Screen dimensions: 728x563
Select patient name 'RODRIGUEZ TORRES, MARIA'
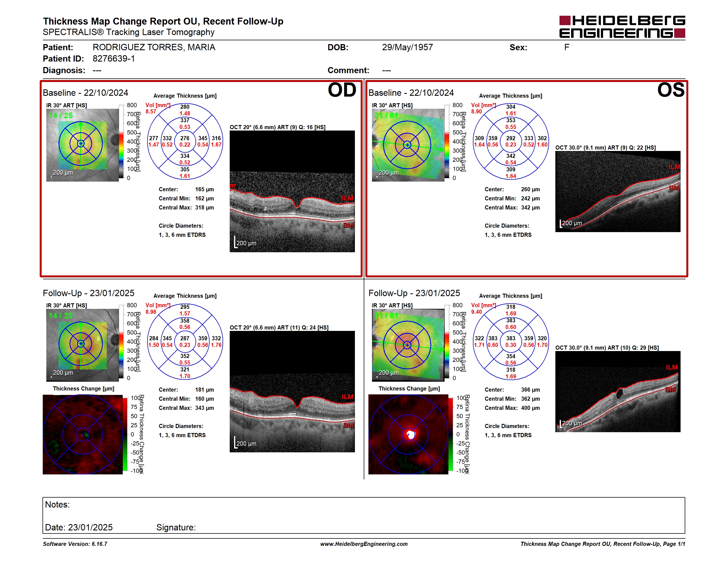coord(154,47)
